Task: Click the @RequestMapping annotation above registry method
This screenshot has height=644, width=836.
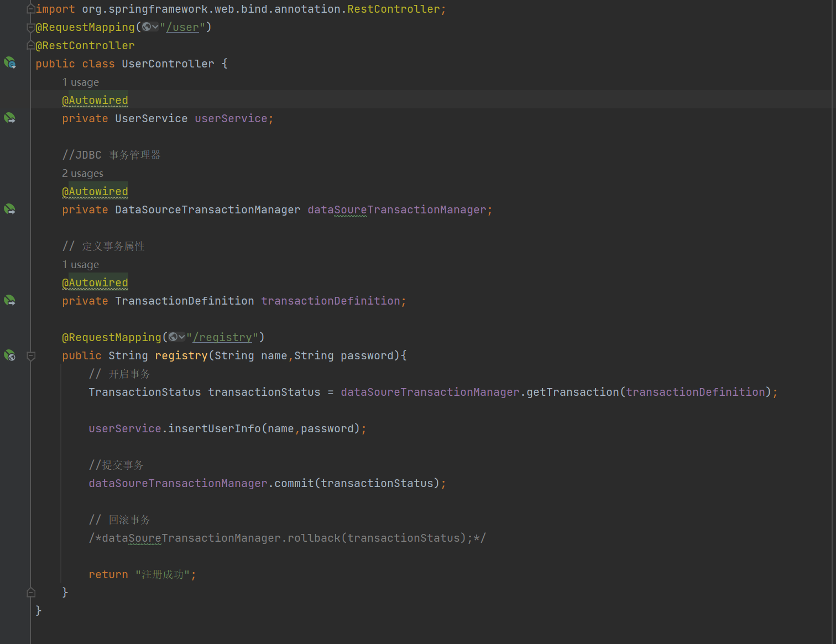Action: coord(112,337)
